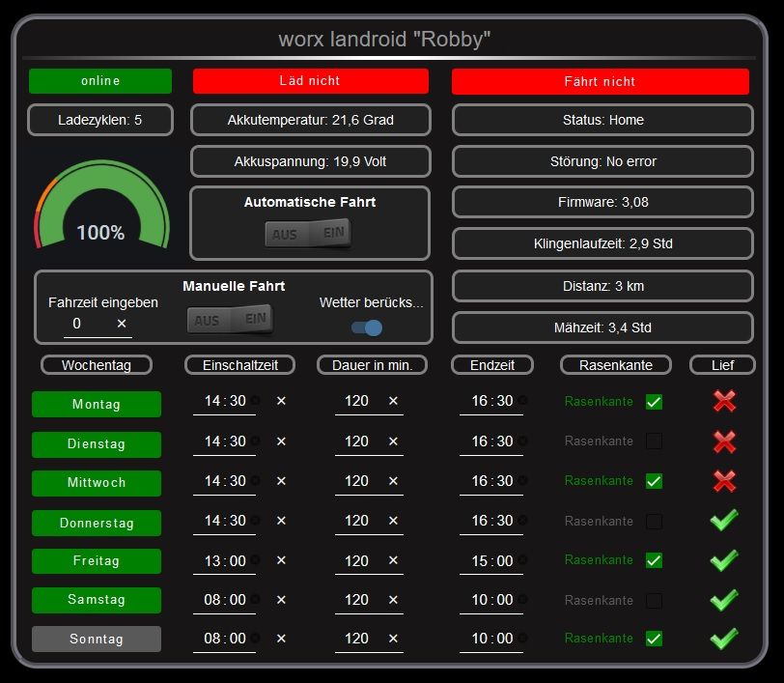The image size is (784, 683).
Task: Click the green Mittwoch day button
Action: pyautogui.click(x=97, y=483)
